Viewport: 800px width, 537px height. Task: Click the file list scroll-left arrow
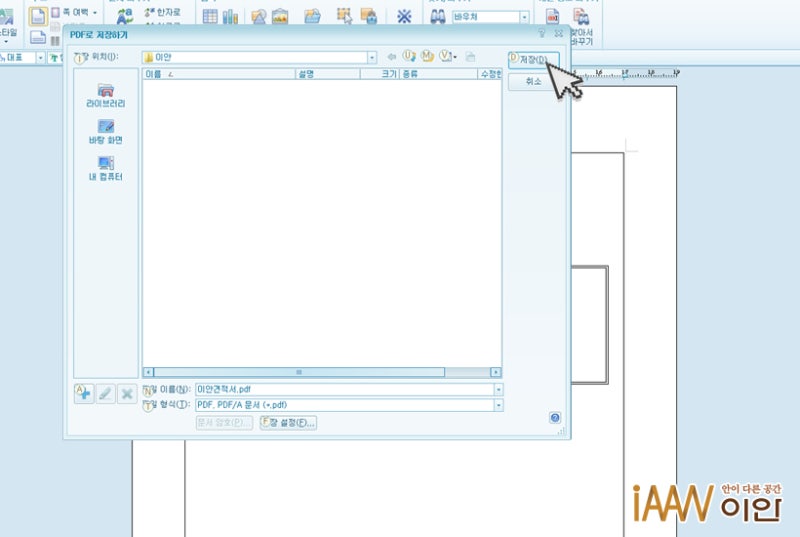coord(148,373)
